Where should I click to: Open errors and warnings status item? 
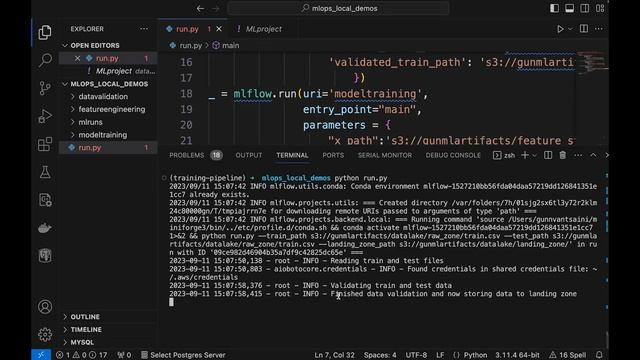pos(81,355)
